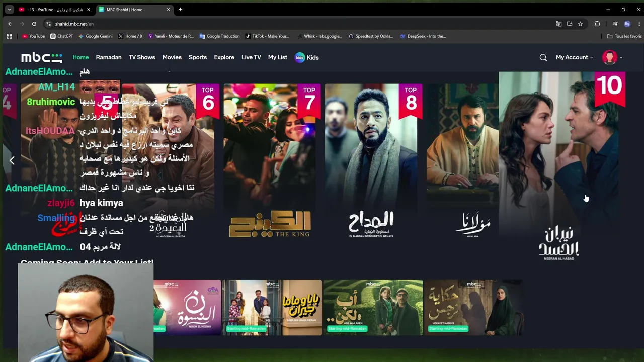This screenshot has height=362, width=644.
Task: Open the My List nav item
Action: (x=278, y=57)
